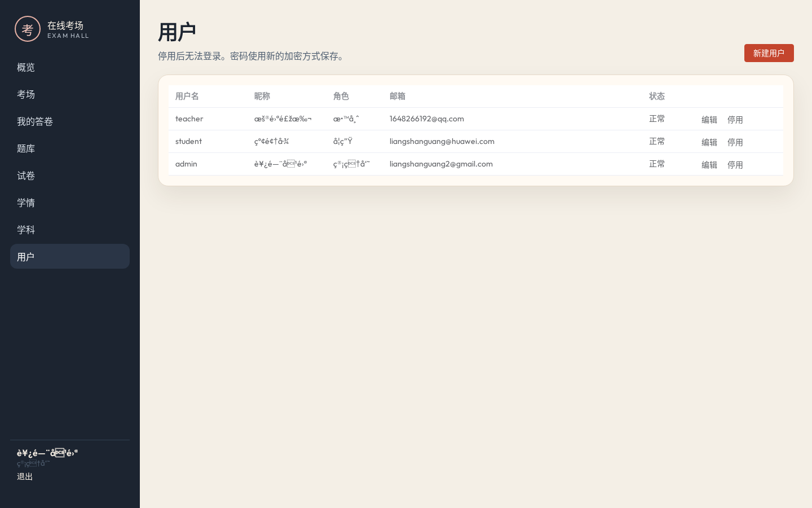Click the Exam Hall logo icon
The width and height of the screenshot is (812, 508).
(x=28, y=29)
